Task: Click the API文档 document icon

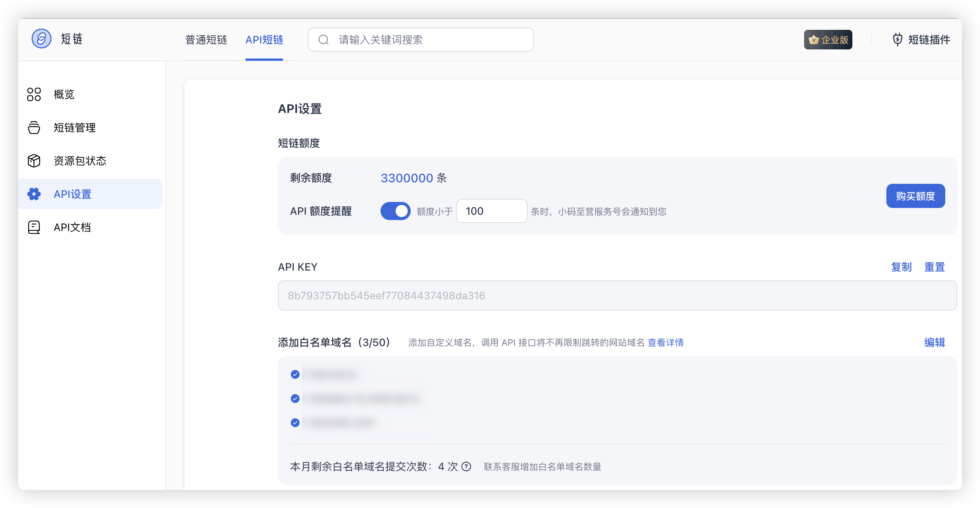Action: tap(34, 227)
